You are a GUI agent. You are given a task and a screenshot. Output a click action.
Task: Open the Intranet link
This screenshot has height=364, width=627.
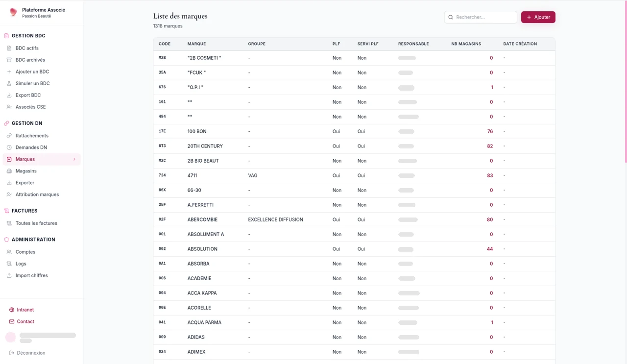tap(22, 310)
